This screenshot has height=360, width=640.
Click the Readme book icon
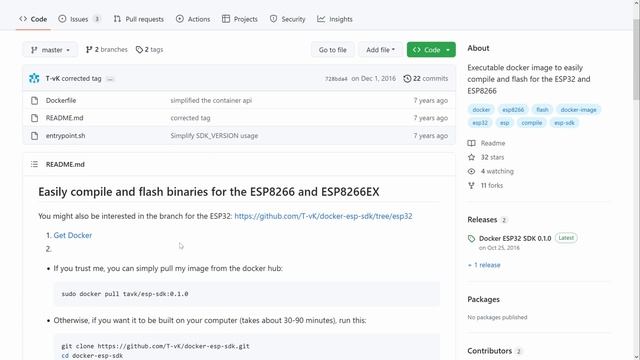471,143
